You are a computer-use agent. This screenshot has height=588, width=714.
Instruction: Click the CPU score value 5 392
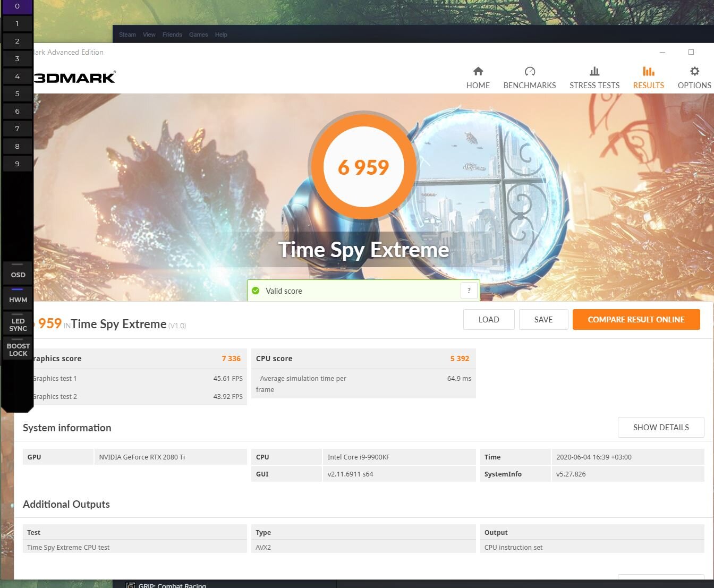(460, 359)
